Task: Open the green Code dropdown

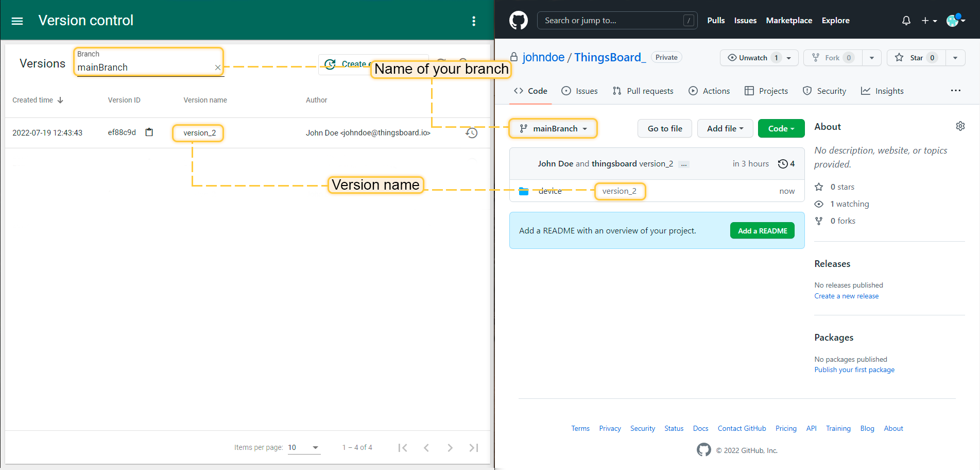Action: point(781,129)
